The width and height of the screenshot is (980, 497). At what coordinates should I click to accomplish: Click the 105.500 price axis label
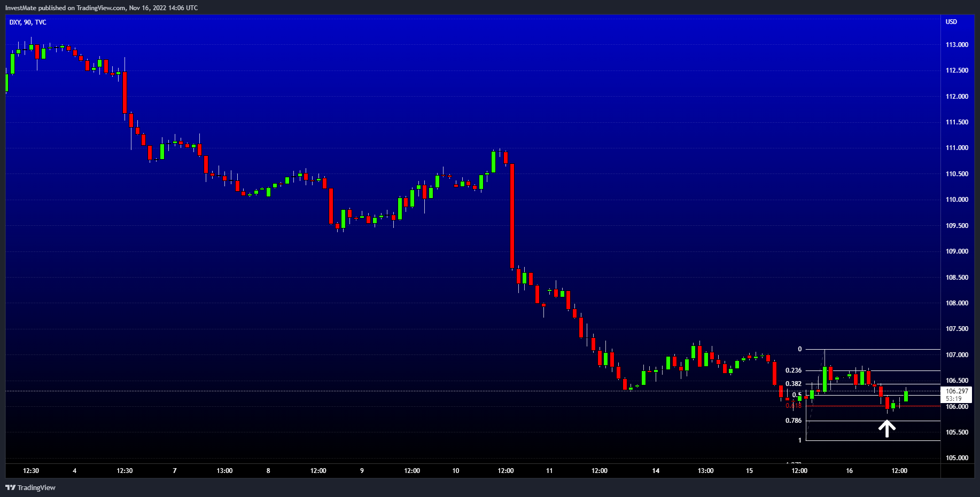(x=956, y=432)
